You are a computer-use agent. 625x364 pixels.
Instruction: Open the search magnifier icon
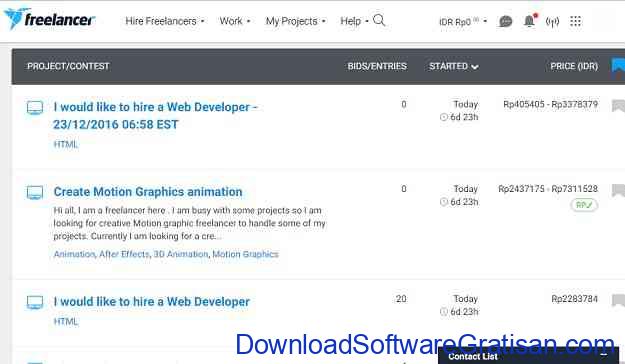pyautogui.click(x=379, y=20)
